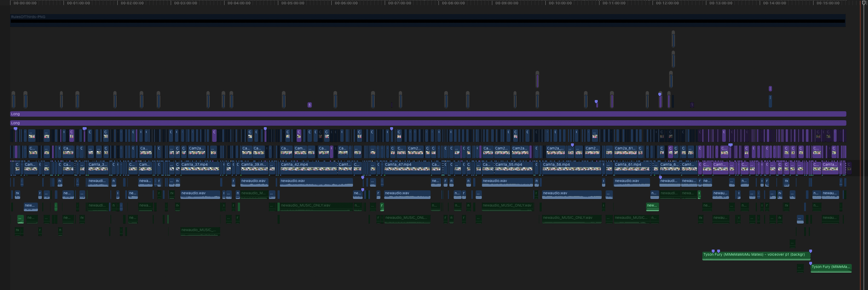This screenshot has height=290, width=868.
Task: Select the lower Long title bar
Action: click(x=428, y=123)
